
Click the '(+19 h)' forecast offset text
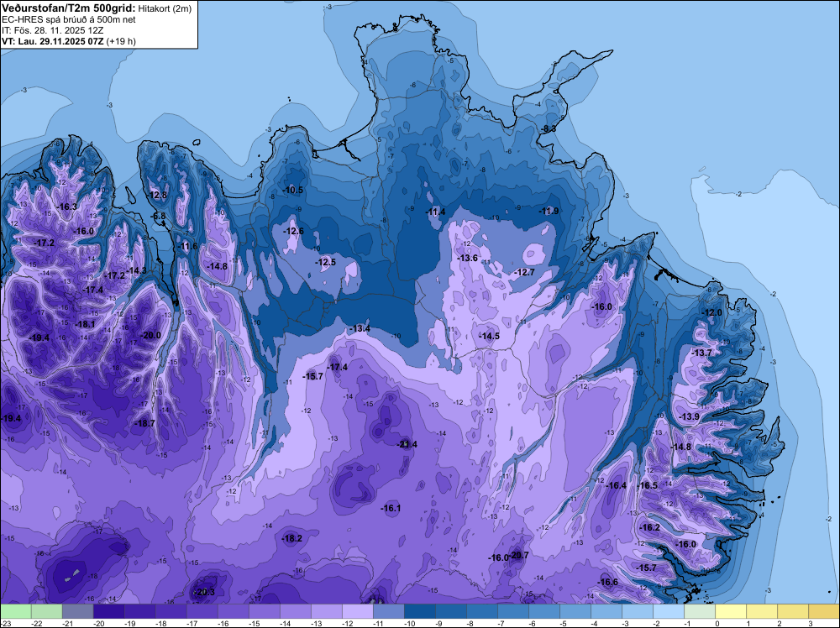(121, 41)
